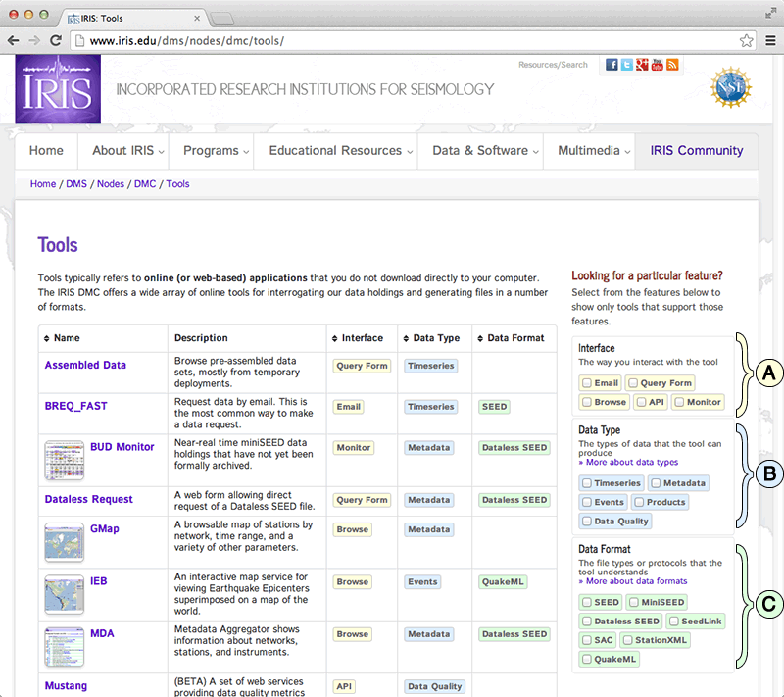Open the BREQ_FAST tool link
The image size is (784, 697).
[x=76, y=406]
